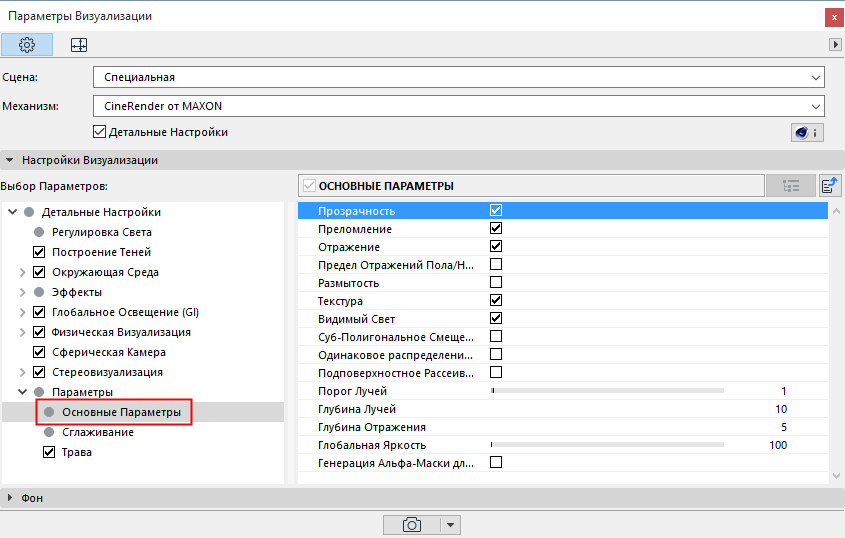Expand Глобальное Освещение (GI) node

pyautogui.click(x=22, y=312)
